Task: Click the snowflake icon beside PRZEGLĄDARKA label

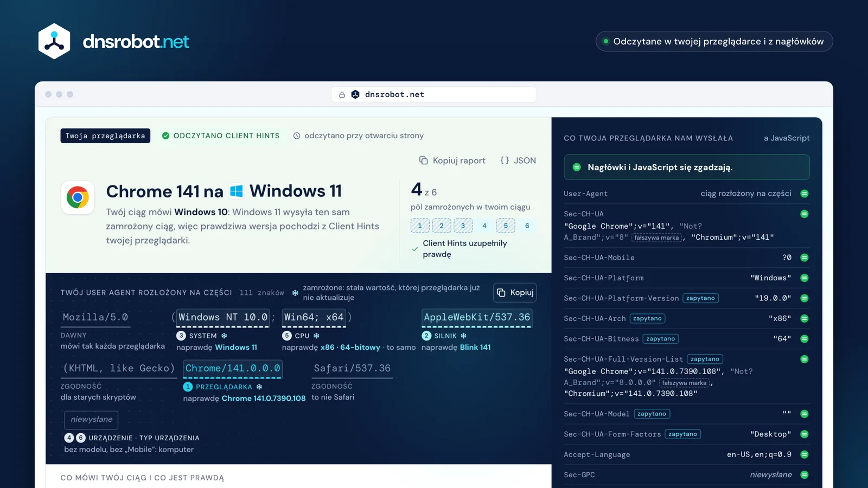Action: pos(259,387)
